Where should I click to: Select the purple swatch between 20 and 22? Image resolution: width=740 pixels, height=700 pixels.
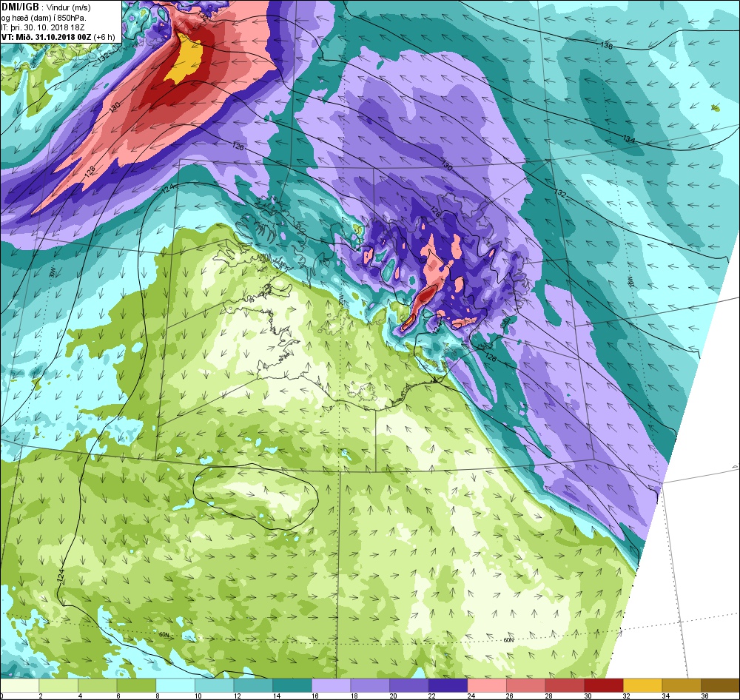pyautogui.click(x=408, y=685)
